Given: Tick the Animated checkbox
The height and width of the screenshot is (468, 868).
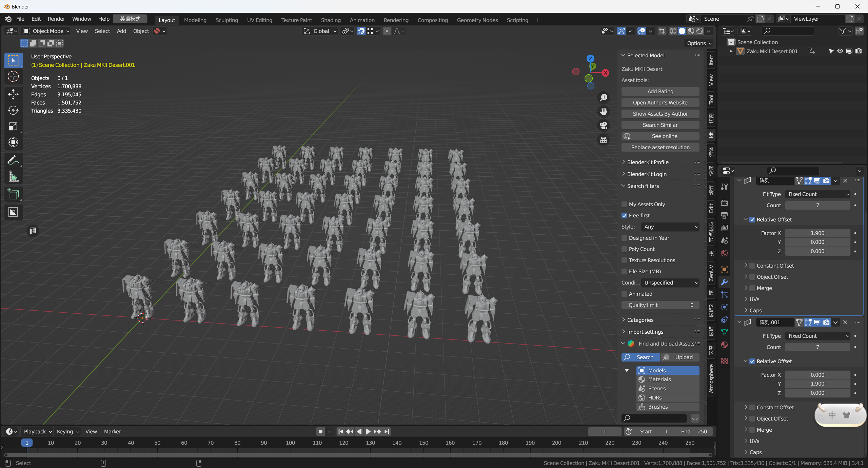Looking at the screenshot, I should point(624,294).
